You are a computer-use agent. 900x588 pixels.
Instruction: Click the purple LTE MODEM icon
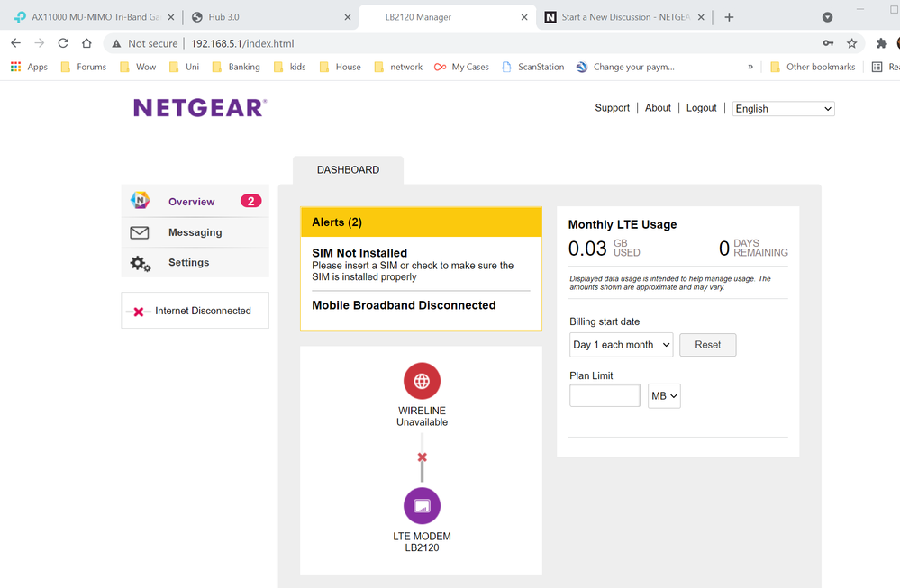point(422,506)
